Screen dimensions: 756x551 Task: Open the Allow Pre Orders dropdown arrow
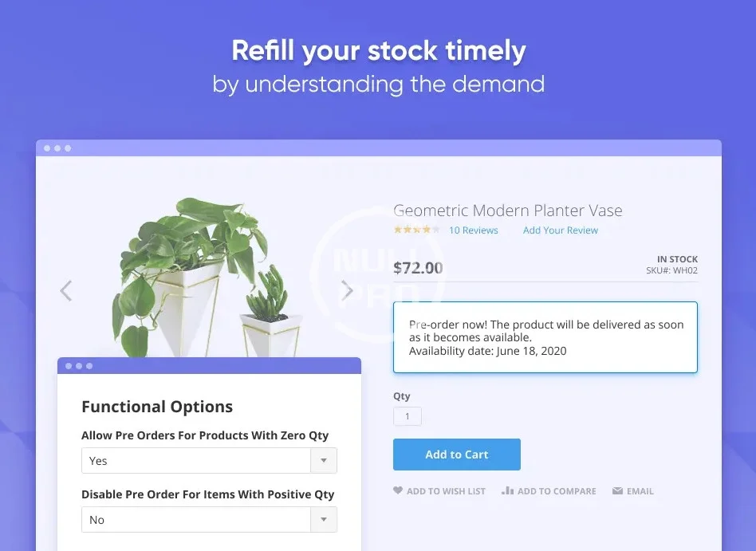tap(323, 461)
